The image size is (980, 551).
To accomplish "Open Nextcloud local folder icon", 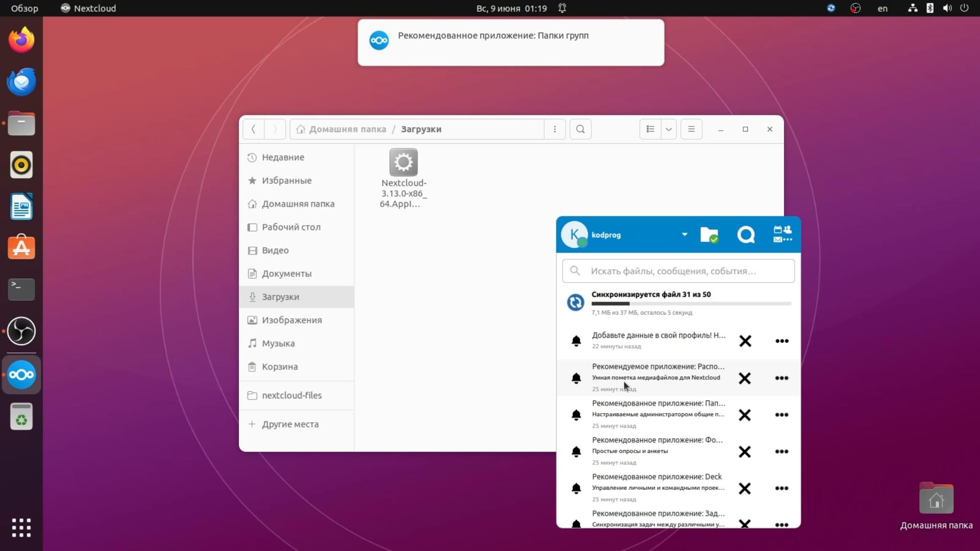I will [x=709, y=235].
